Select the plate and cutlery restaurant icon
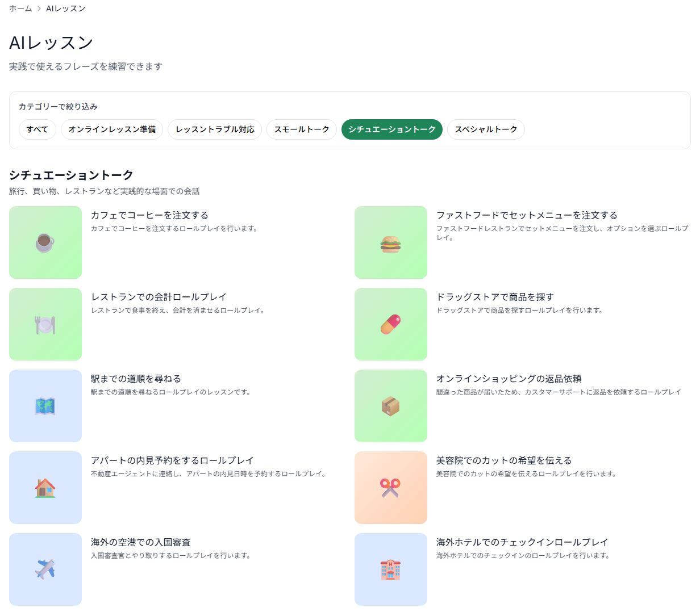The width and height of the screenshot is (700, 612). point(45,324)
